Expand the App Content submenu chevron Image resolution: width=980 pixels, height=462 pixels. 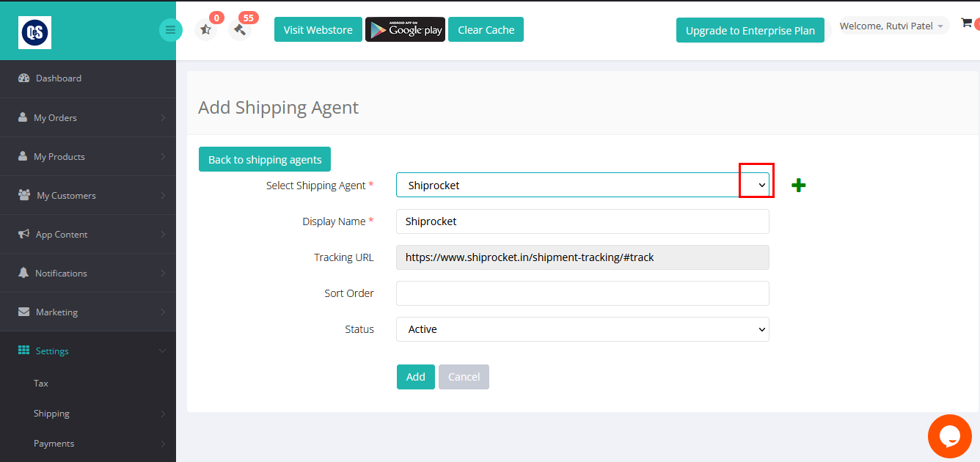162,234
